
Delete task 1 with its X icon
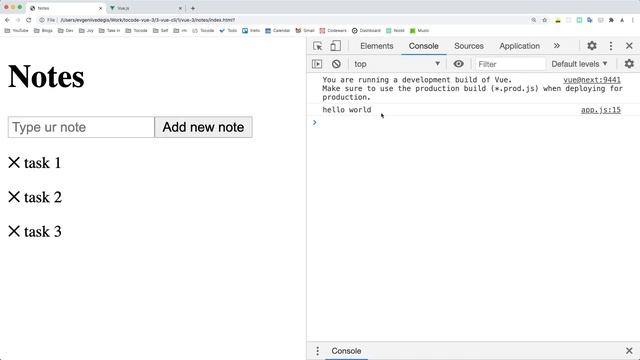pos(14,162)
